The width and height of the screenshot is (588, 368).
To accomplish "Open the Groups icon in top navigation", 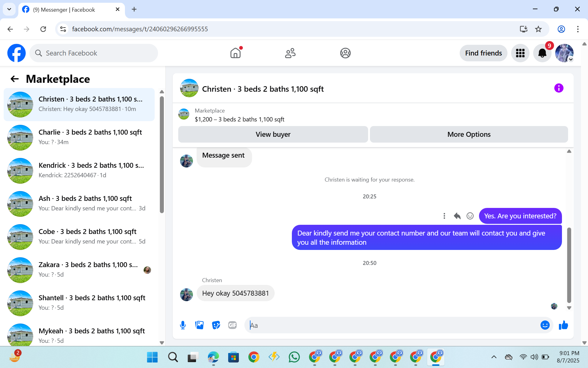I will tap(345, 53).
